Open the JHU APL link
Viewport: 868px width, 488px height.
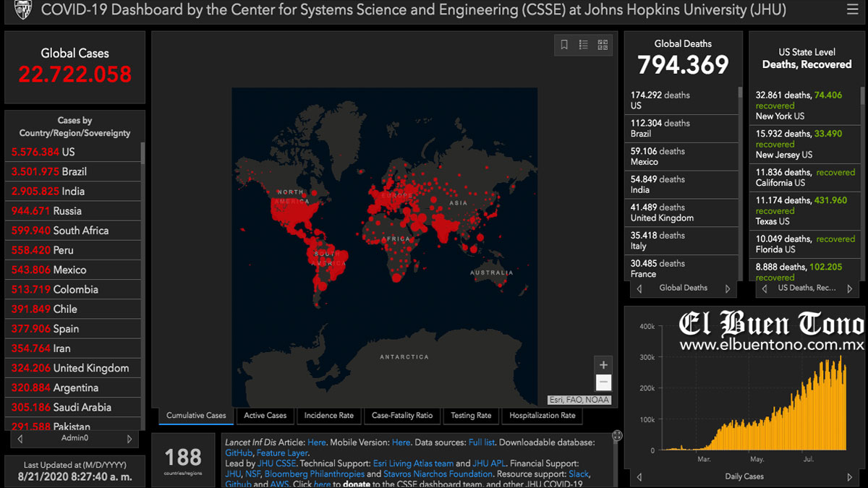tap(490, 463)
